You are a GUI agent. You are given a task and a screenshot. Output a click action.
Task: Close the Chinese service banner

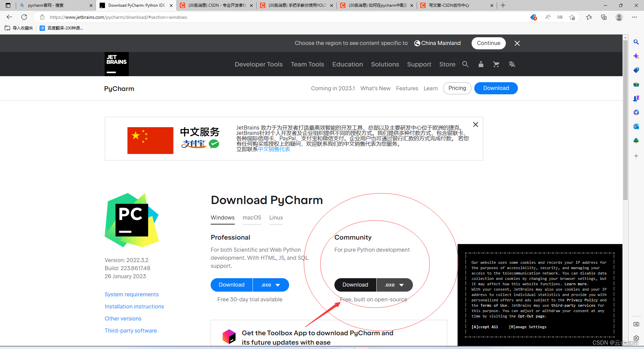coord(476,124)
